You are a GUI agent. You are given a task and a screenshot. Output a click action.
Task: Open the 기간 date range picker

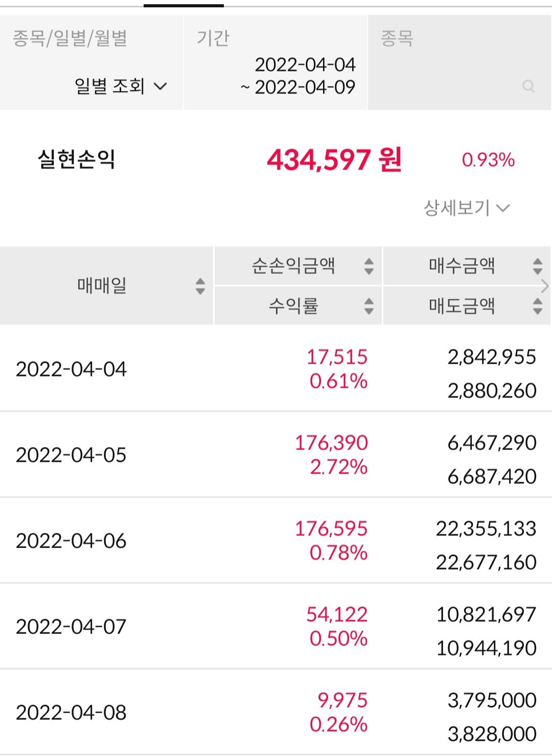tap(275, 62)
